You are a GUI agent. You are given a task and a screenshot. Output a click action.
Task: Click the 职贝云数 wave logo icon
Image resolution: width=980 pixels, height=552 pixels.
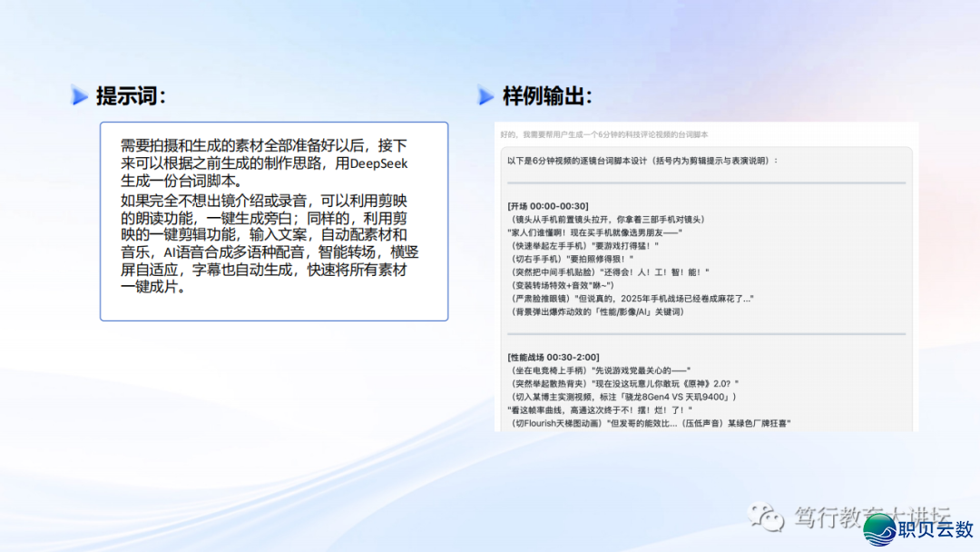point(880,529)
